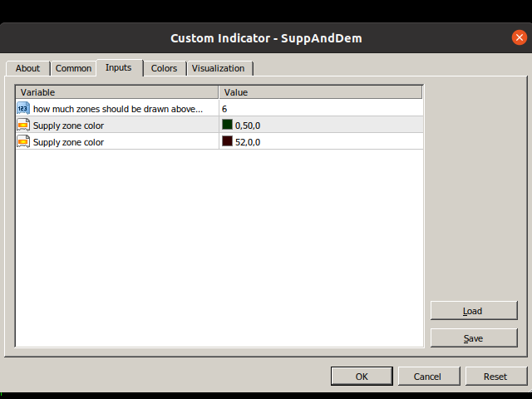Switch to the Common tab
Image resolution: width=532 pixels, height=399 pixels.
pos(73,69)
